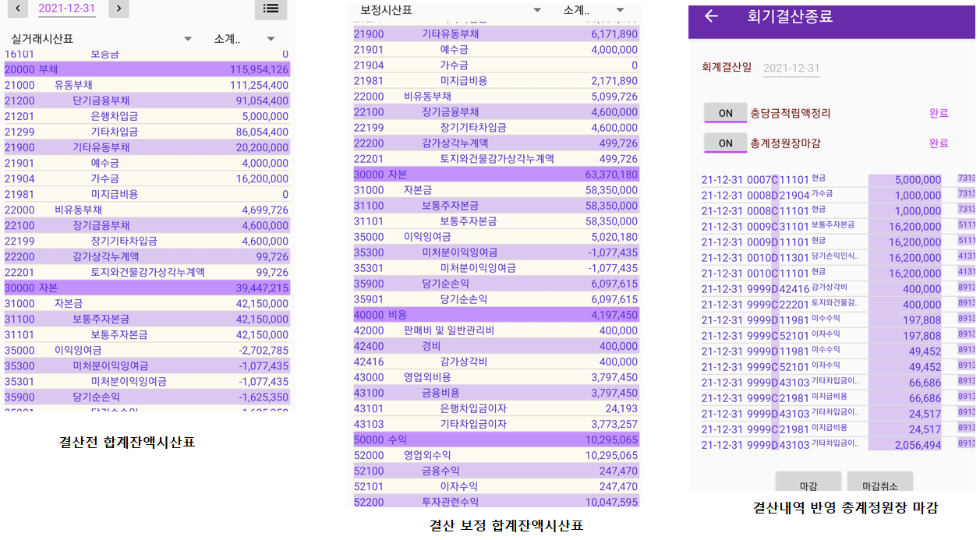
Task: Select 20000 부채 row in 실거래시산표
Action: [x=147, y=69]
